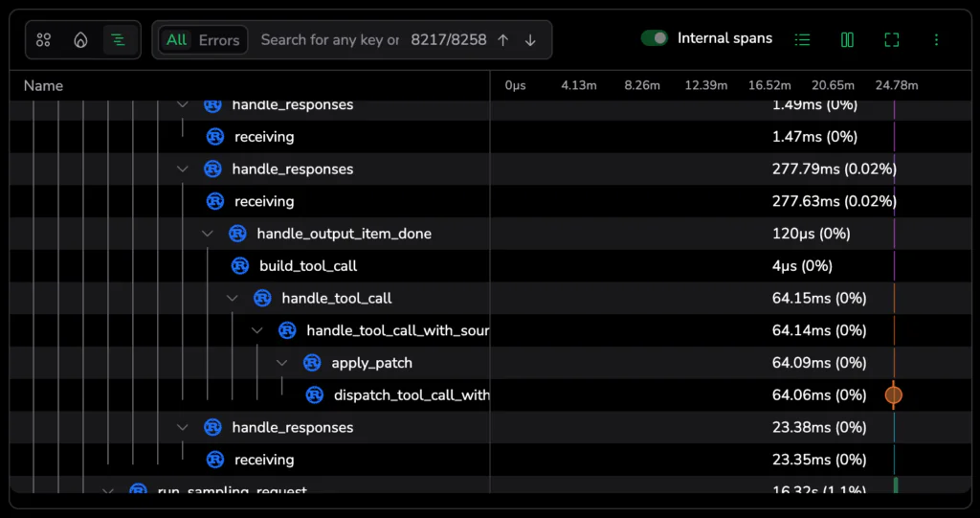The width and height of the screenshot is (980, 518).
Task: Open the receiving span with 23.35ms duration
Action: (264, 460)
